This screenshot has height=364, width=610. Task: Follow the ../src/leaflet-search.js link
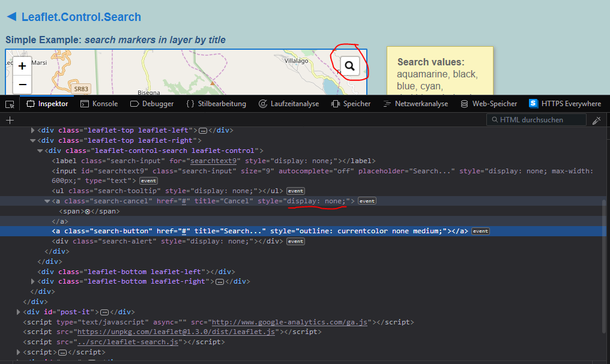click(128, 342)
